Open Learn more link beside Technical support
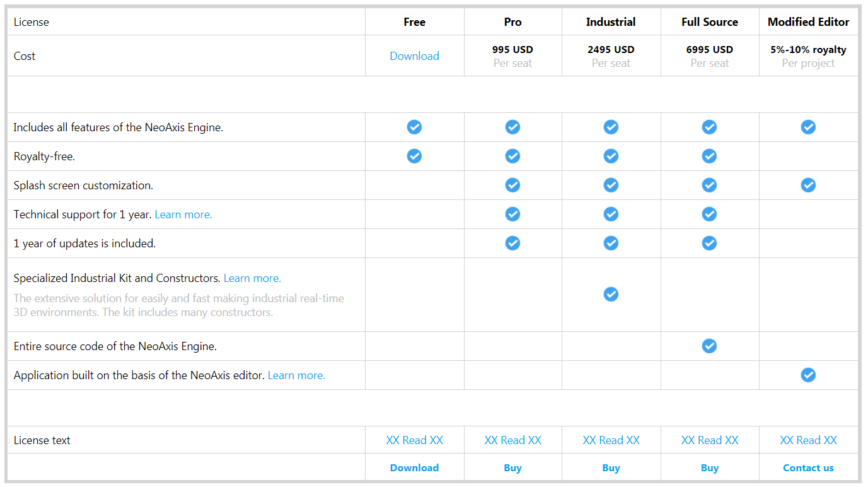 tap(183, 214)
